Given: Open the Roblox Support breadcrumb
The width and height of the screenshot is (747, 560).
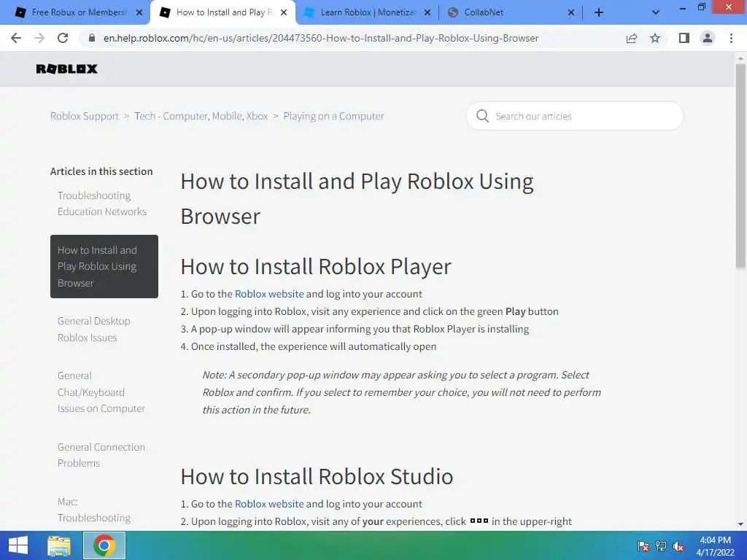Looking at the screenshot, I should pyautogui.click(x=85, y=116).
